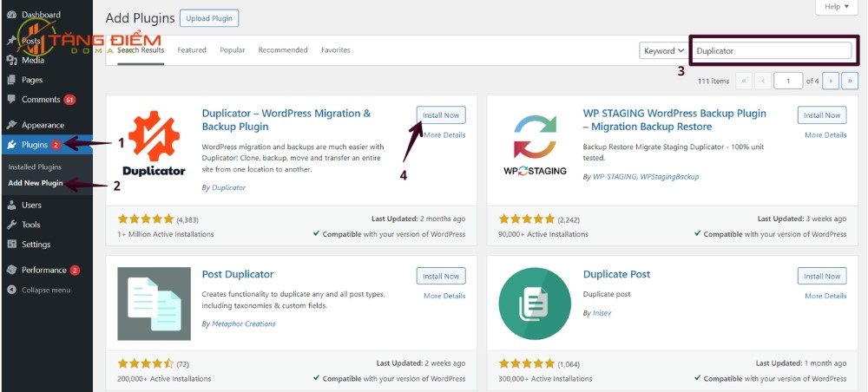
Task: Open WP STAGING WordPress Backup title link
Action: (x=674, y=120)
